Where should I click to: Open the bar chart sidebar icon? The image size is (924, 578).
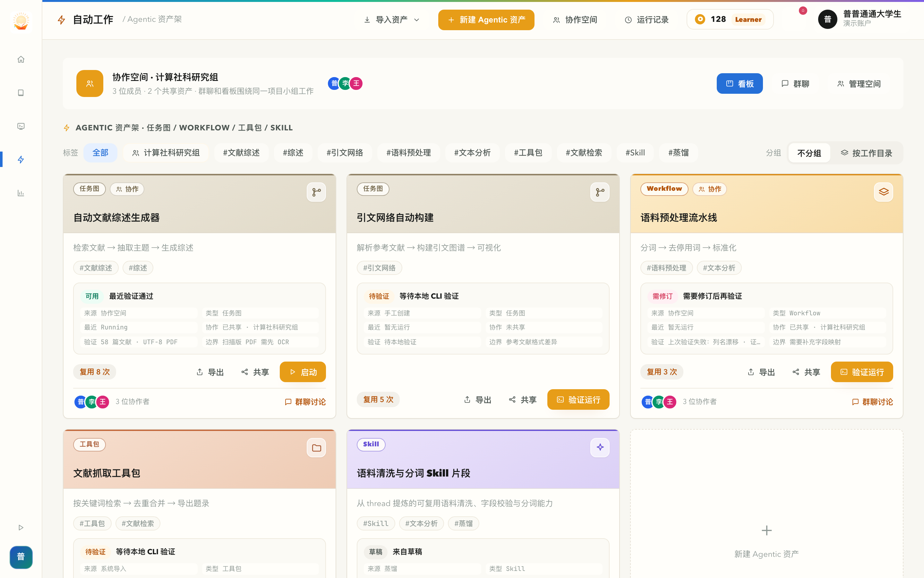(x=21, y=193)
